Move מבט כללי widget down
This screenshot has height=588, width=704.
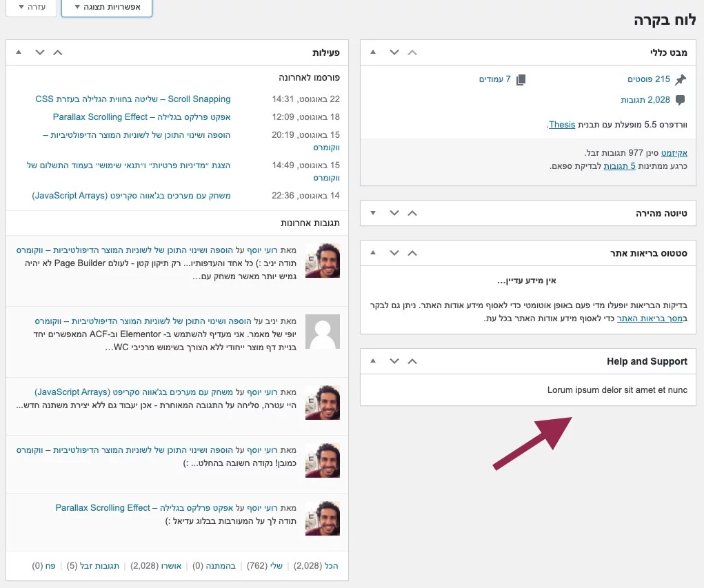394,52
